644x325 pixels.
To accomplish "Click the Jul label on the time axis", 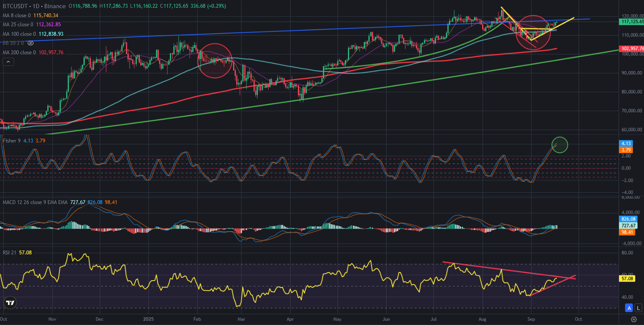I will [x=433, y=319].
